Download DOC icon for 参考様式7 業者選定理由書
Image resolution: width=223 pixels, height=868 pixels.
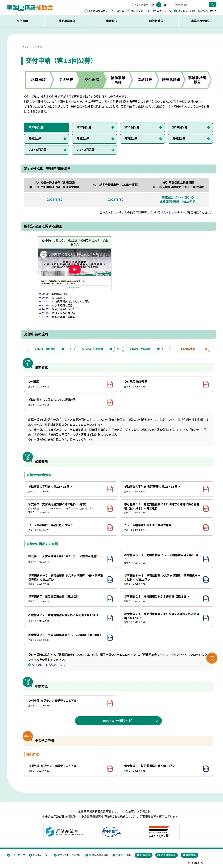(110, 599)
